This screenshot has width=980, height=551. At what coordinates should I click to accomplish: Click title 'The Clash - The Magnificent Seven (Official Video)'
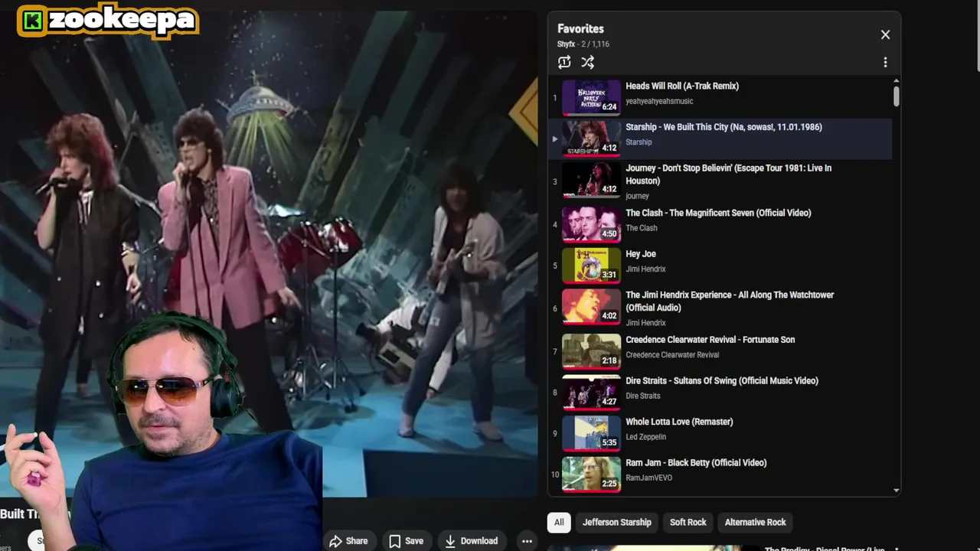point(718,214)
